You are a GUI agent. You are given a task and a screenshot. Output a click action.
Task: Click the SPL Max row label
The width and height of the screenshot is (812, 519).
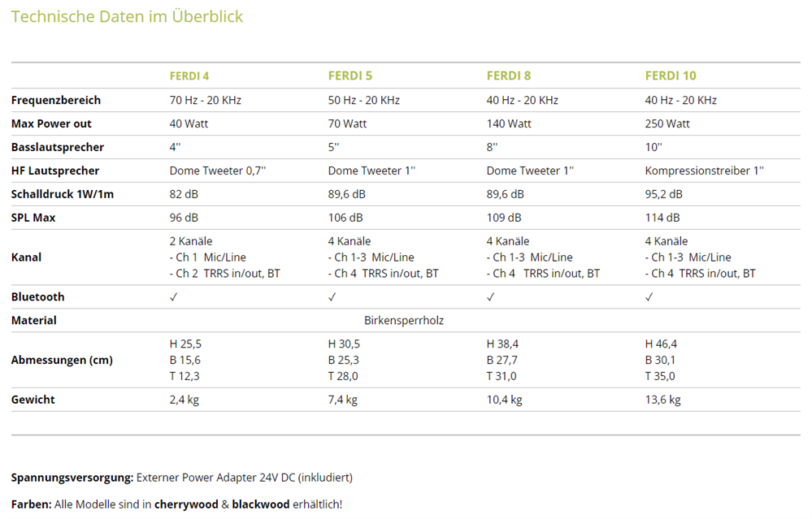[33, 218]
